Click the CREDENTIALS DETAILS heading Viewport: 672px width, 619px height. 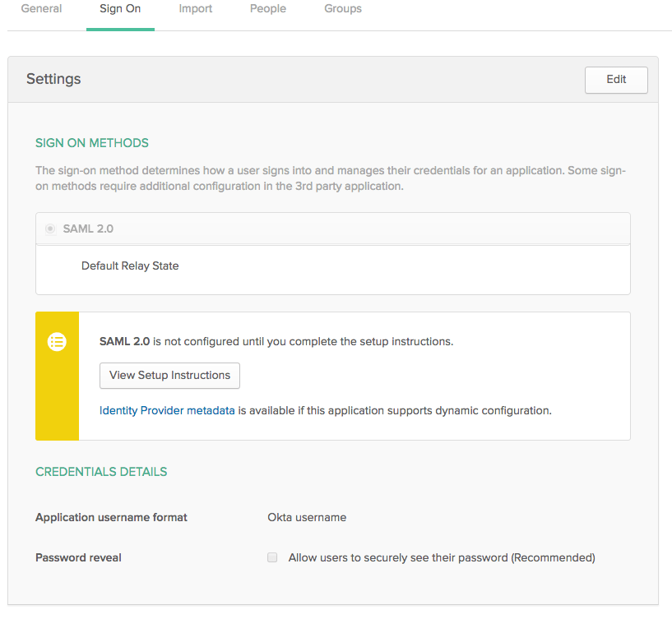pyautogui.click(x=101, y=471)
